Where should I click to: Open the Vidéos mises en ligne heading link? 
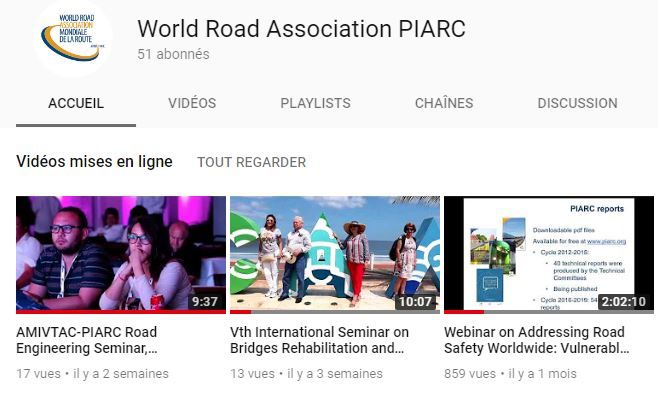coord(94,162)
